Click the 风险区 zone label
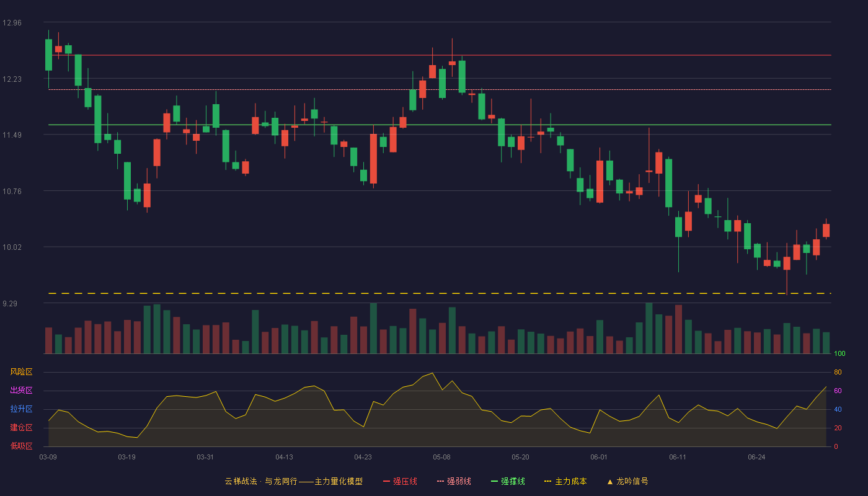This screenshot has height=496, width=868. [x=21, y=372]
